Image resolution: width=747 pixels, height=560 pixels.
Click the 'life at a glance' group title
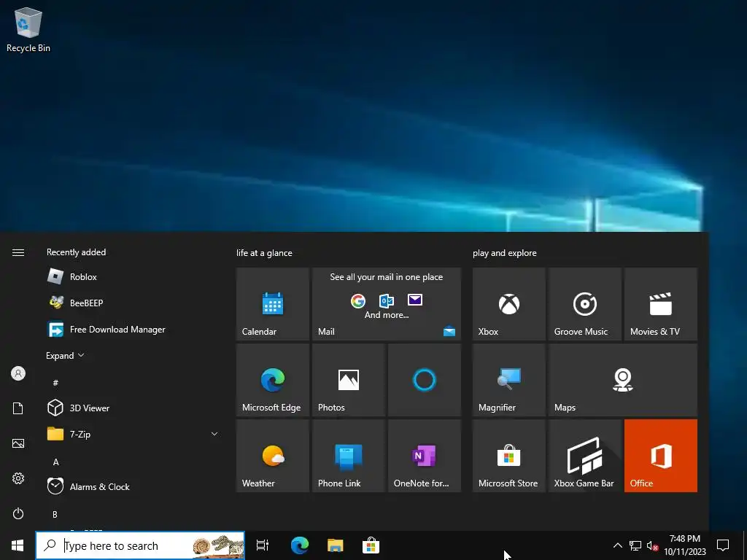(x=264, y=253)
